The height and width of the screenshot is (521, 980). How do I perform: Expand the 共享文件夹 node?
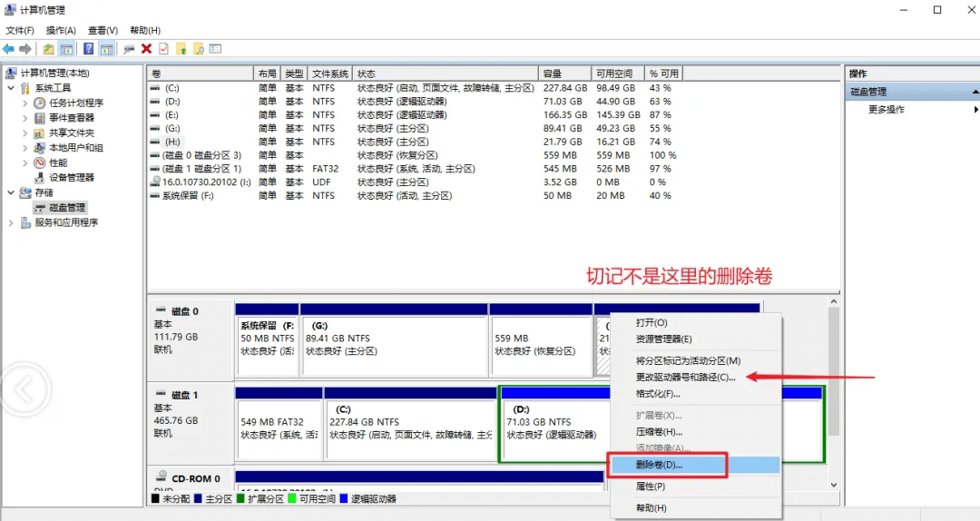[25, 133]
